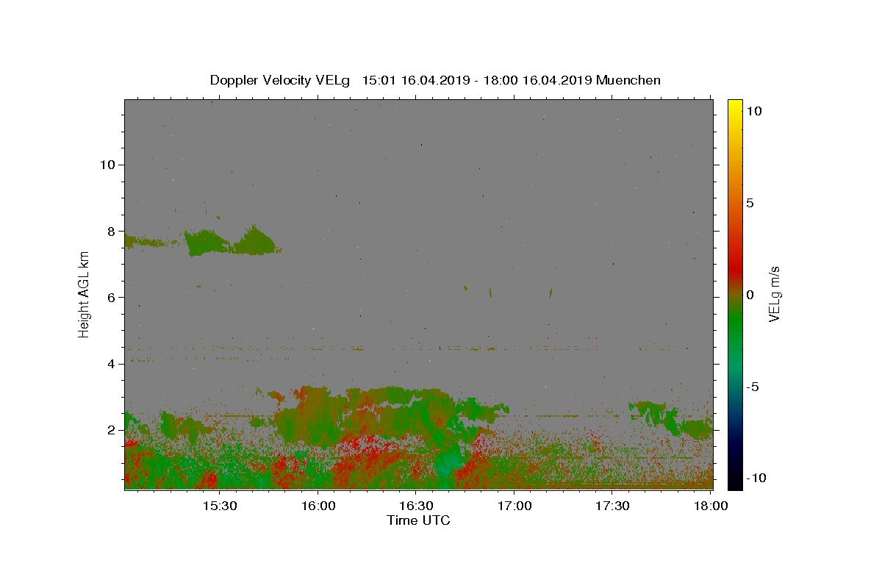Click the '16:30' time tick label
This screenshot has width=882, height=588.
click(416, 506)
